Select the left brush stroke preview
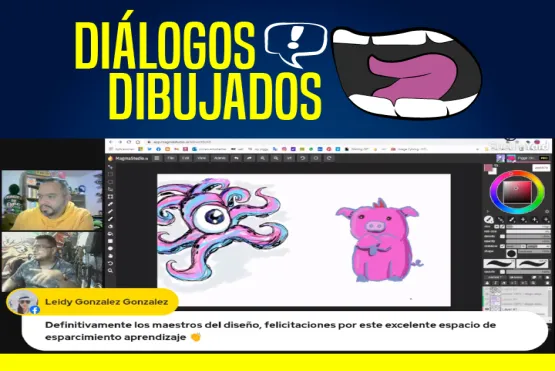 pos(499,263)
